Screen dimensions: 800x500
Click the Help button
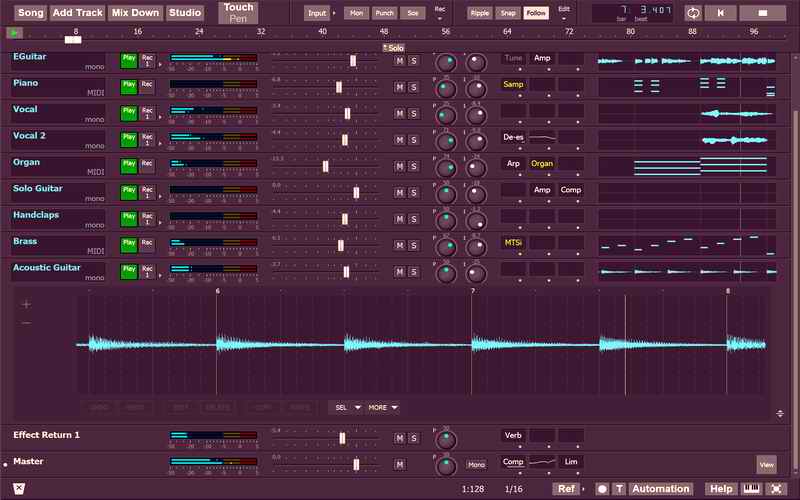tap(720, 489)
